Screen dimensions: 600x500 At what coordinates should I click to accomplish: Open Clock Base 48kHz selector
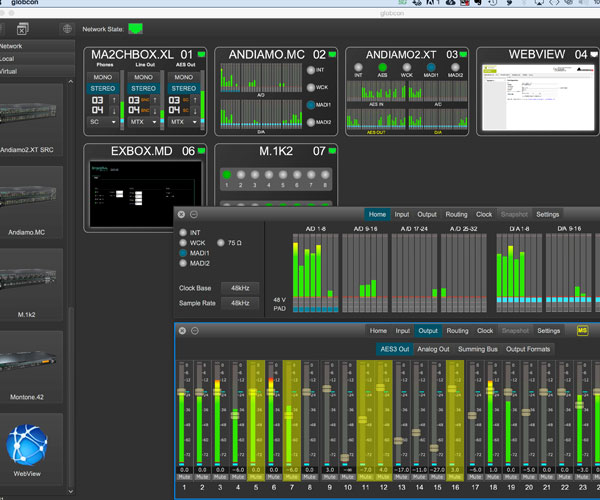point(240,288)
